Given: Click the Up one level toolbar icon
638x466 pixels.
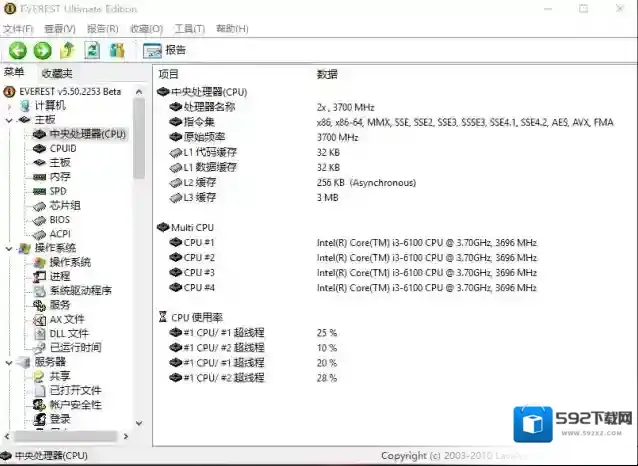Looking at the screenshot, I should click(67, 50).
